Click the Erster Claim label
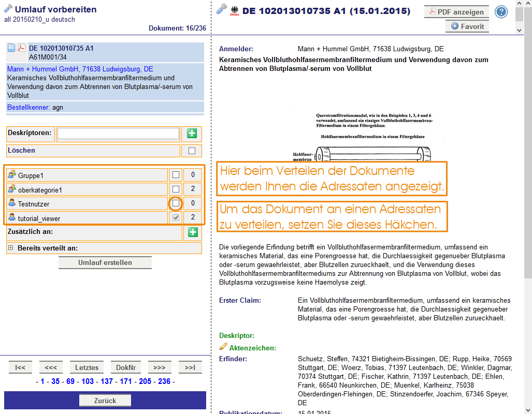 [240, 301]
